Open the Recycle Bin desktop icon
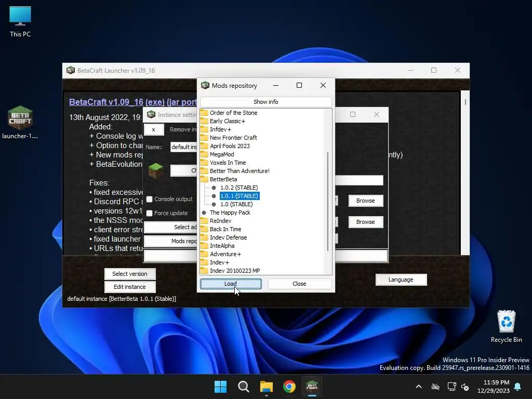Viewport: 532px width, 399px height. click(x=506, y=326)
